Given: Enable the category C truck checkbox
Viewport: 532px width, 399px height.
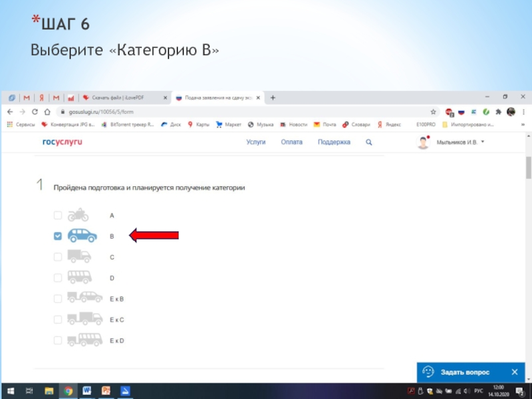Looking at the screenshot, I should [x=58, y=257].
